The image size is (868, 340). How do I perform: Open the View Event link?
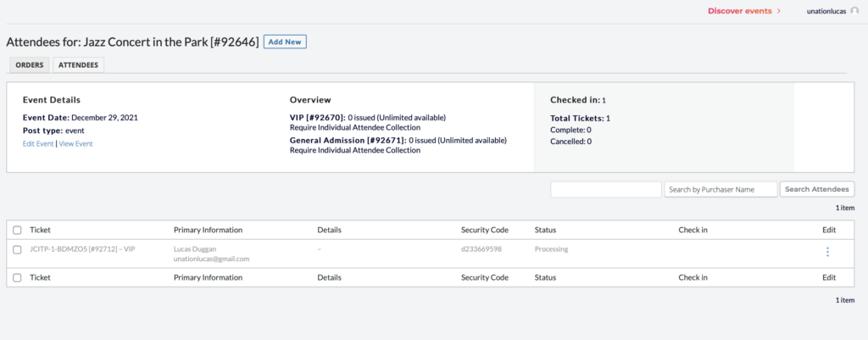tap(75, 143)
